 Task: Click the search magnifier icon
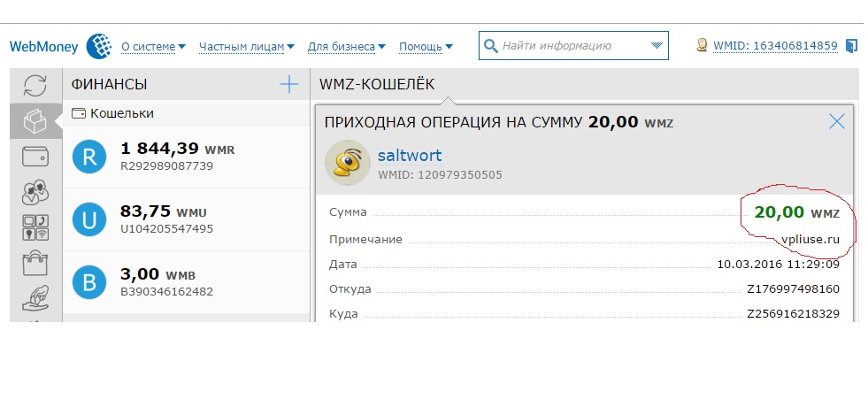click(x=490, y=46)
